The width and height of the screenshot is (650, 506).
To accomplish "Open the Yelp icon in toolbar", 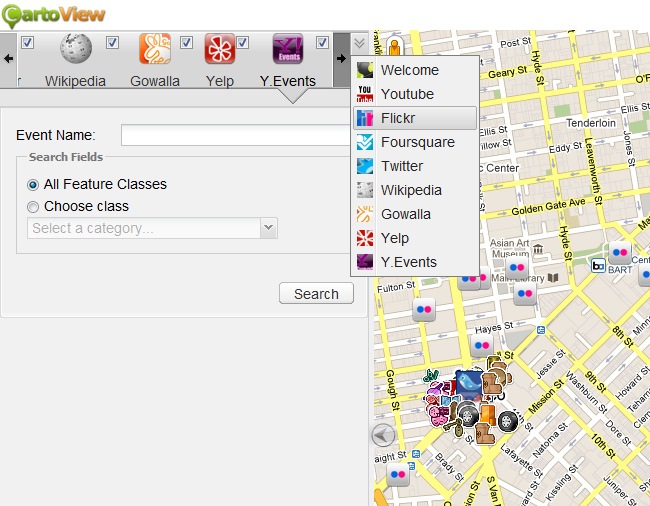I will (219, 50).
